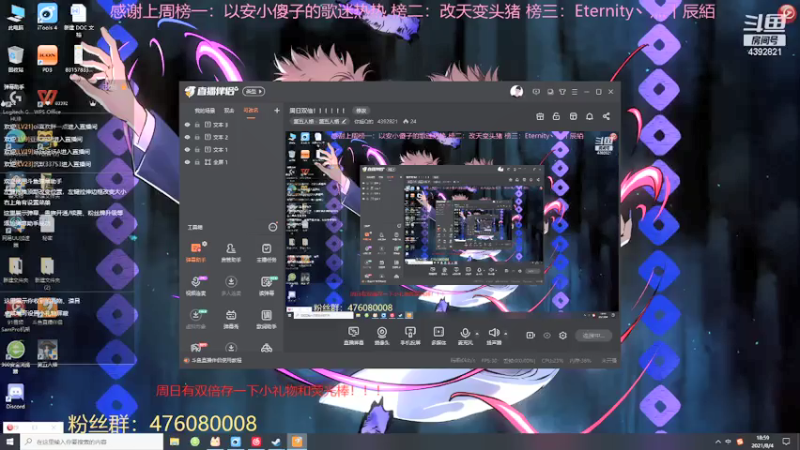Open the 弹幕秀 danmaku show tool
This screenshot has width=800, height=450.
[x=231, y=319]
